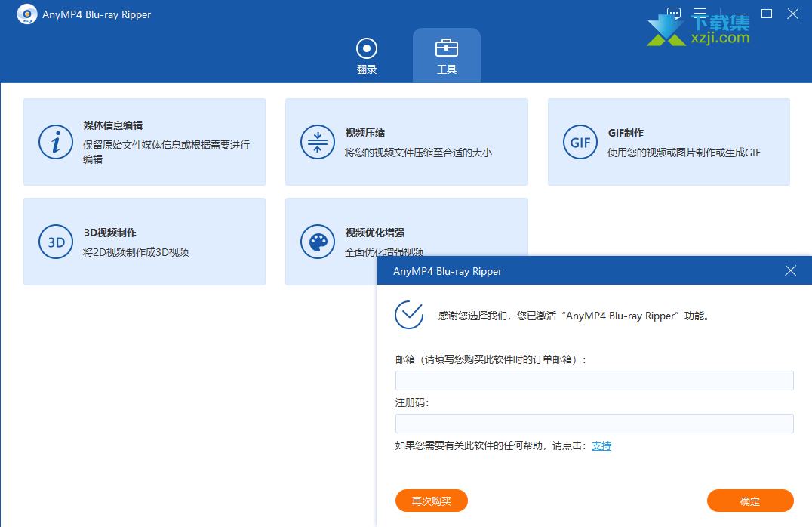
Task: Click the info icon for 媒体信息编辑
Action: pos(55,142)
